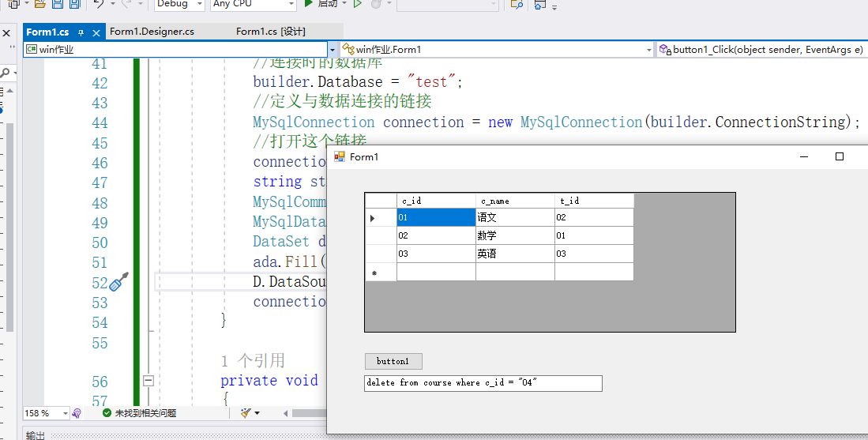Click the t_id column header
This screenshot has height=440, width=868.
point(594,201)
